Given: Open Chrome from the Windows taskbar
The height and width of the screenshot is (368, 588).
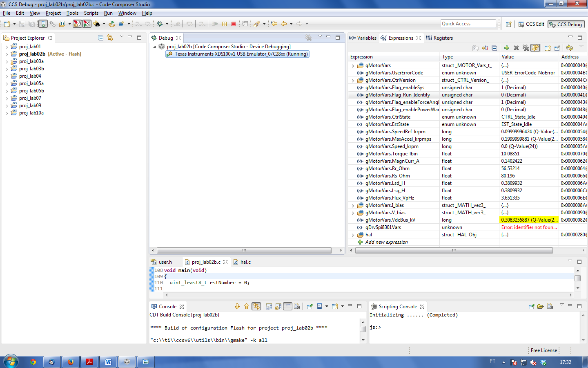Looking at the screenshot, I should pos(33,362).
